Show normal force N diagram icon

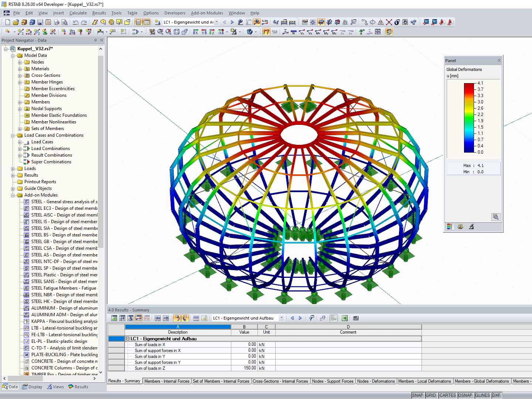(294, 32)
